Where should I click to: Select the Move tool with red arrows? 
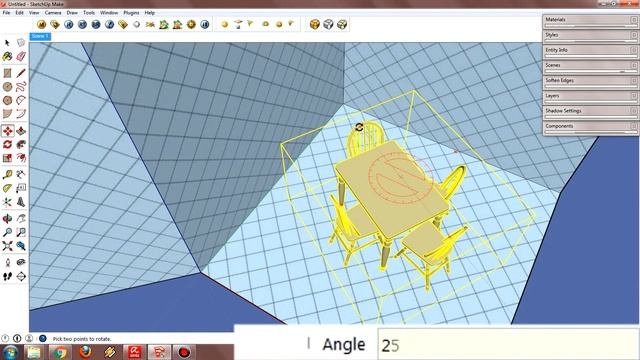pos(7,131)
